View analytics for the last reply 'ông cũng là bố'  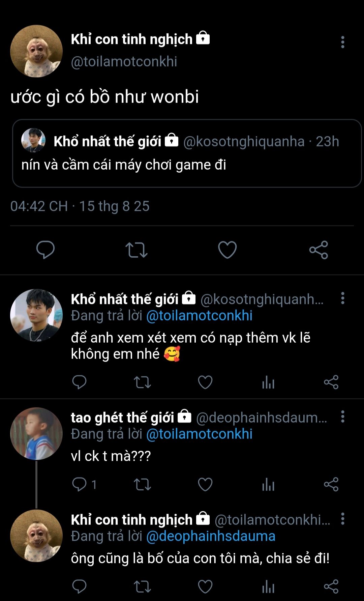(268, 587)
